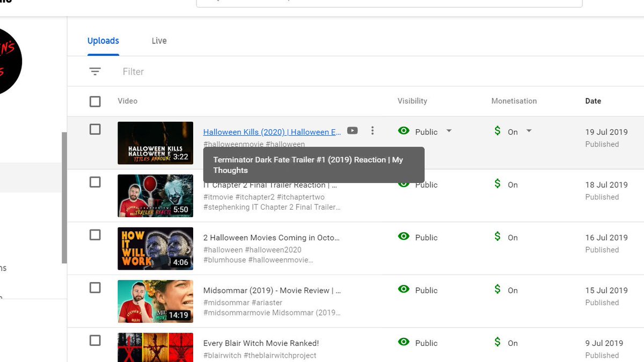Viewport: 644px width, 362px height.
Task: Click YouTube play icon on Halloween Kills row
Action: [x=352, y=131]
